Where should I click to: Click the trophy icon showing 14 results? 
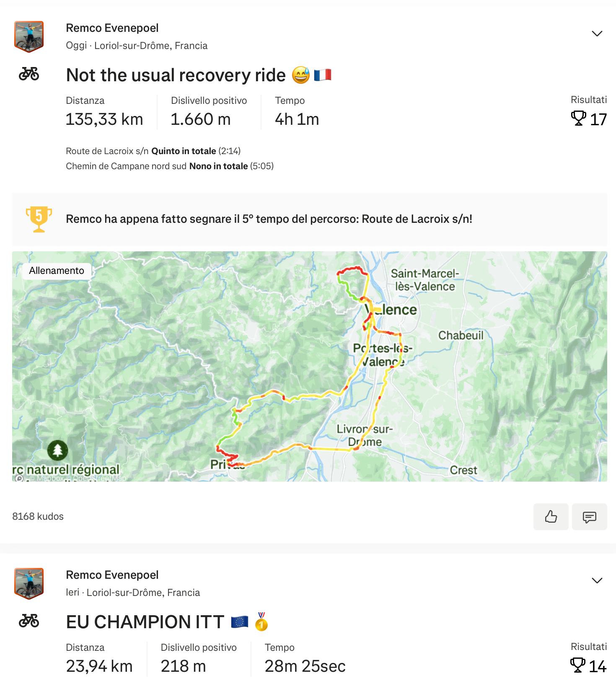[578, 665]
